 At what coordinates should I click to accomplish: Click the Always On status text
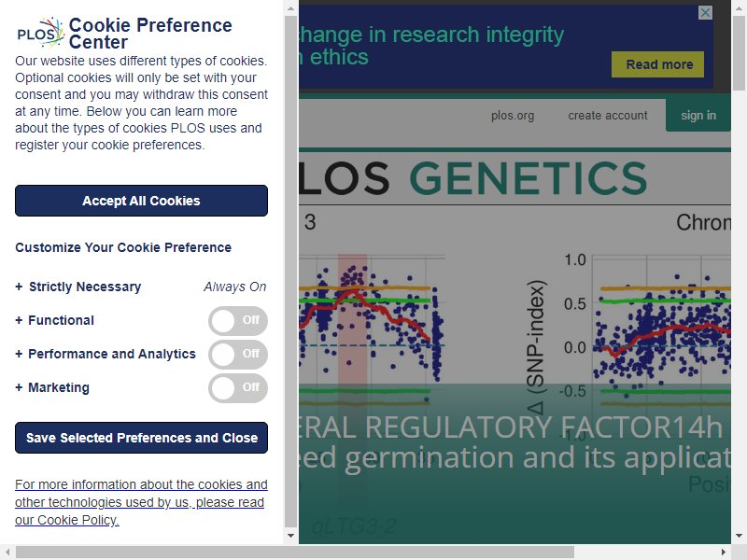tap(235, 287)
